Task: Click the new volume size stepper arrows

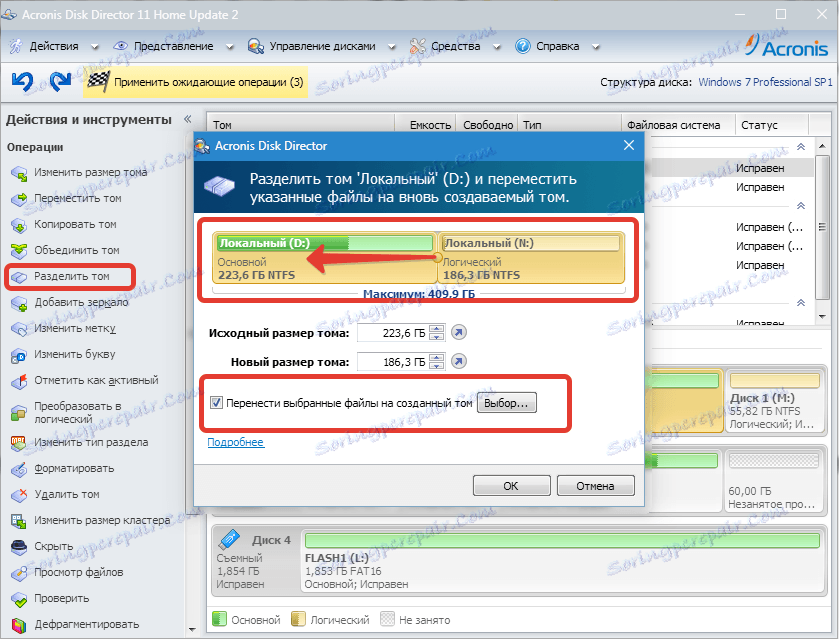Action: pyautogui.click(x=437, y=362)
